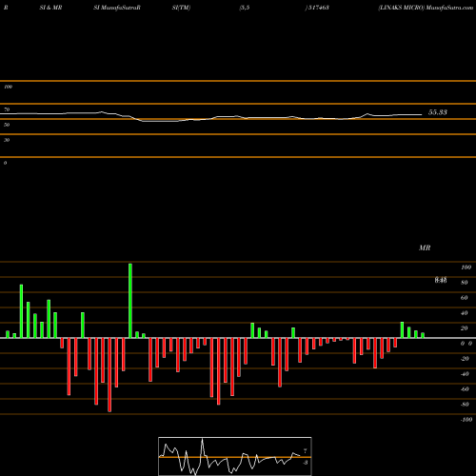Click the MR label above the histogram
The height and width of the screenshot is (476, 476).
[425, 248]
